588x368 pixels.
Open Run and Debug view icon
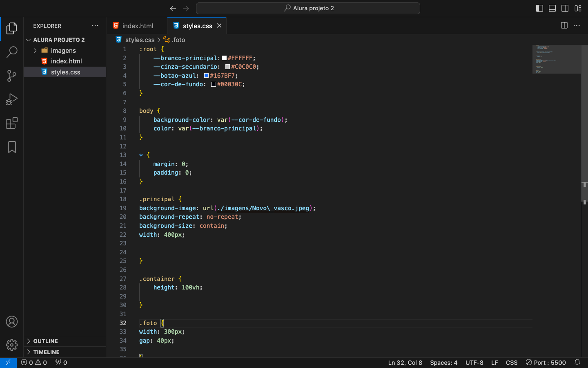[x=12, y=99]
